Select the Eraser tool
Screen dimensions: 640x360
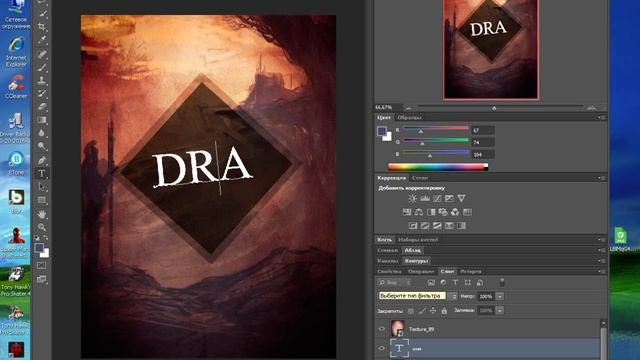coord(42,107)
